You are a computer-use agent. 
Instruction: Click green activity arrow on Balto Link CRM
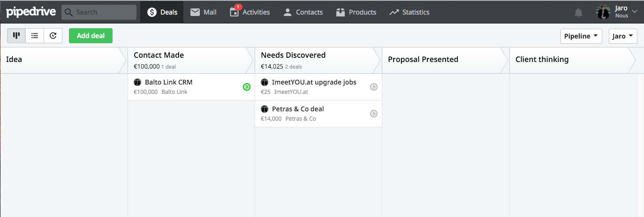tap(247, 87)
